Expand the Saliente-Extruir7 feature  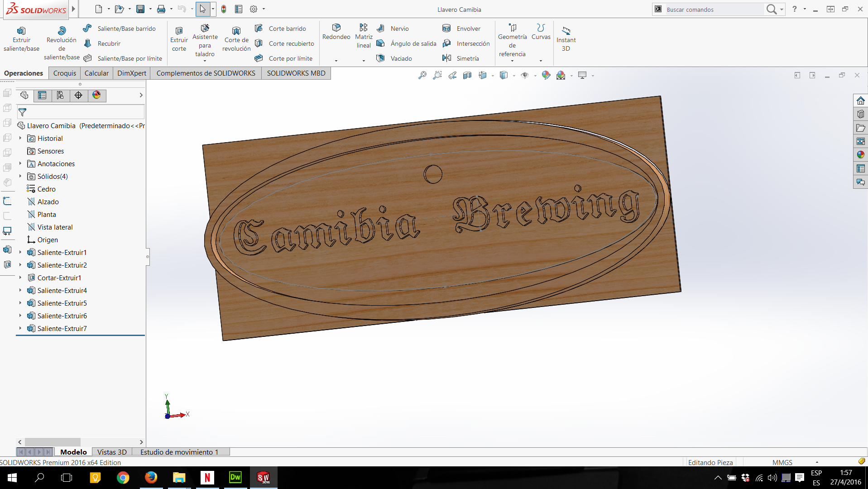coord(20,328)
